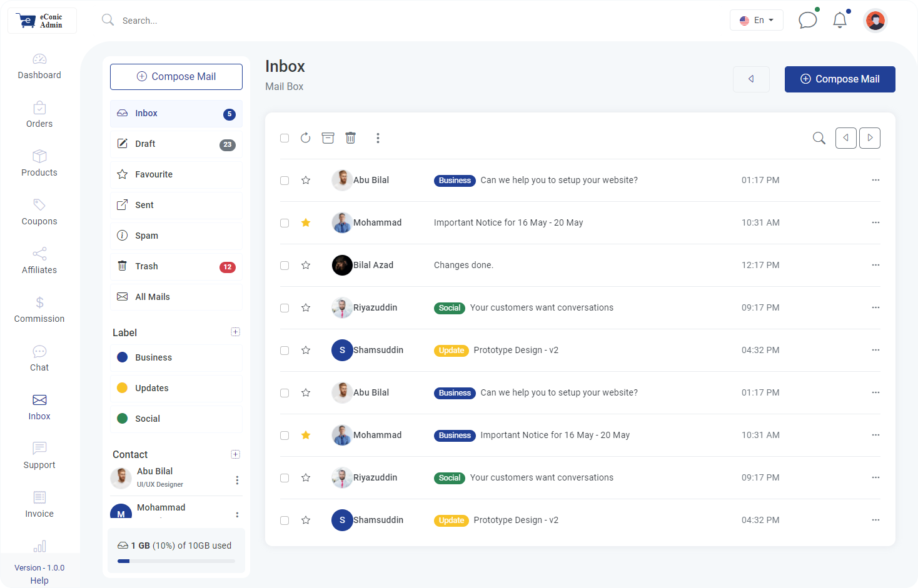Click the archive icon in mail toolbar
The height and width of the screenshot is (588, 918).
click(328, 138)
